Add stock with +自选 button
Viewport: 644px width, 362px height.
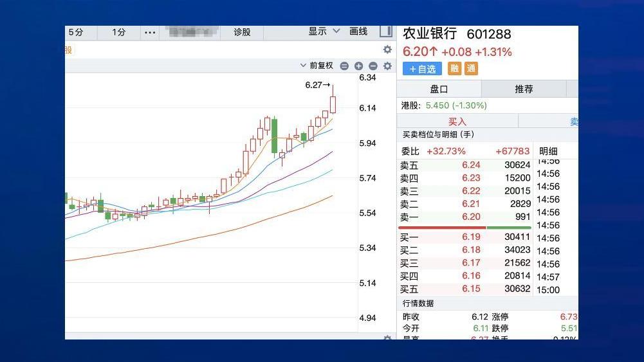[422, 69]
